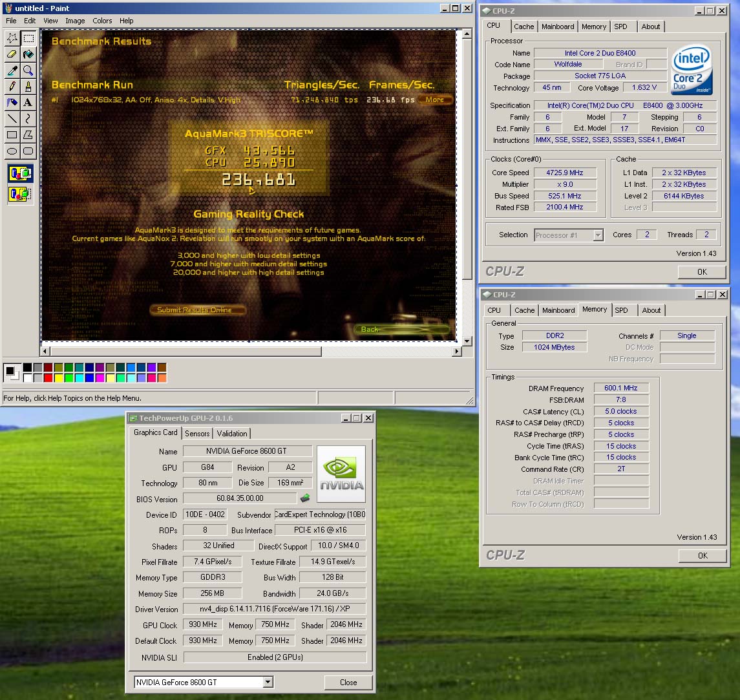This screenshot has height=700, width=740.
Task: Click foreground/background color indicator box
Action: point(12,372)
